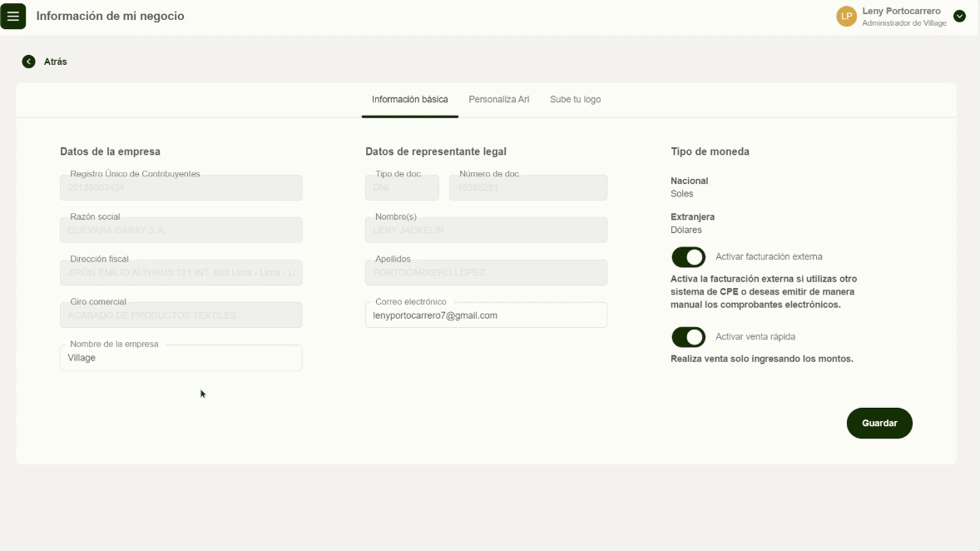This screenshot has height=551, width=980.
Task: Click the Correo electrónico field
Action: point(486,315)
